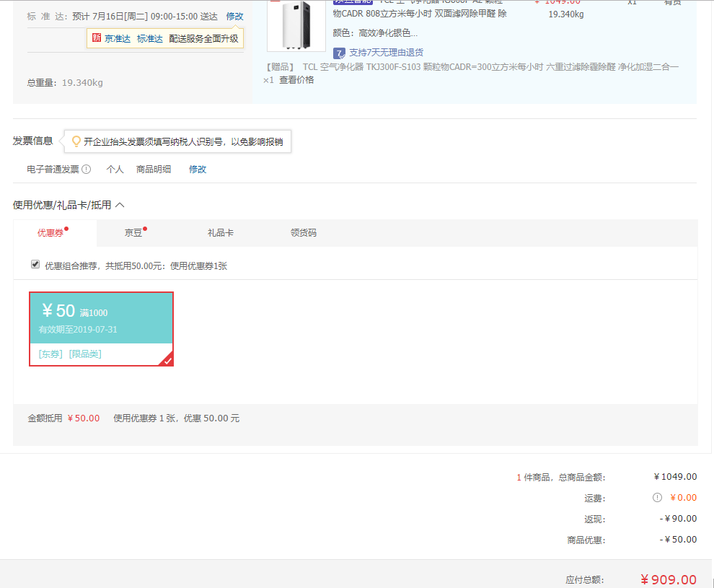Switch to the 京豆 tab
This screenshot has height=588, width=714.
[133, 233]
